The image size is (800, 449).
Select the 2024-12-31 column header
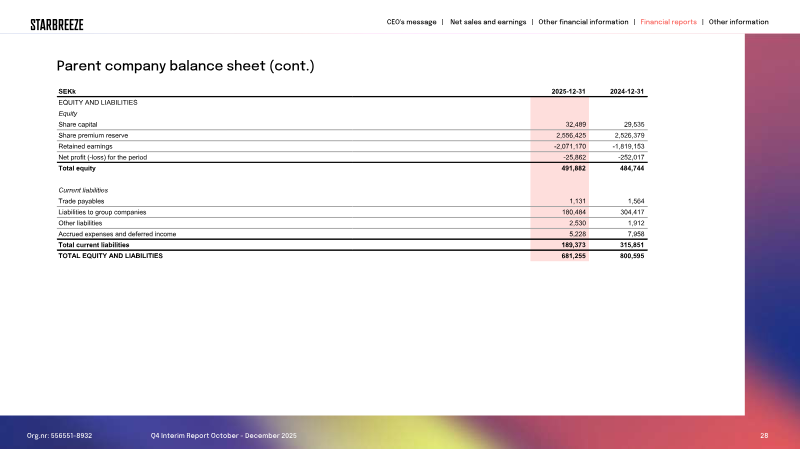pyautogui.click(x=627, y=92)
